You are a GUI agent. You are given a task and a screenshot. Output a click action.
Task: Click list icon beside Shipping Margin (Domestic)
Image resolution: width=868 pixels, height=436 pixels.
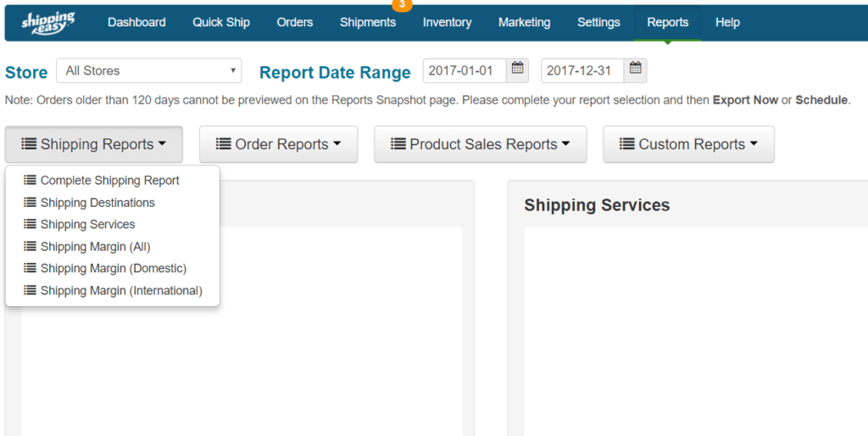[30, 267]
